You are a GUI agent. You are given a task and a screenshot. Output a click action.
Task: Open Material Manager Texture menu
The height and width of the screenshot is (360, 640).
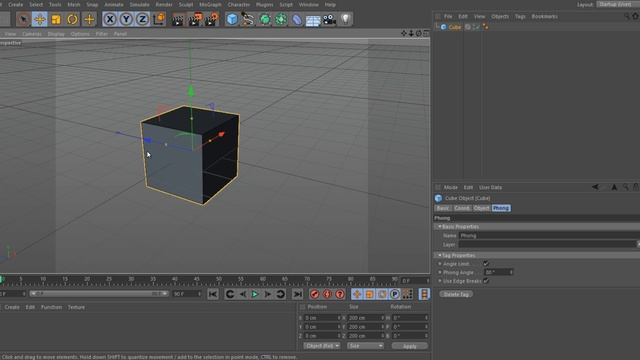76,307
